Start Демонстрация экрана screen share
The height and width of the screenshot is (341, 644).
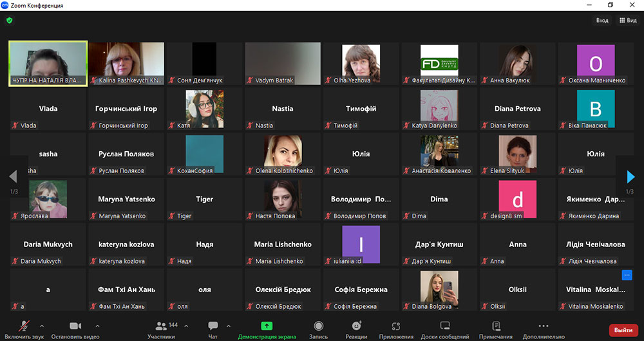[267, 329]
